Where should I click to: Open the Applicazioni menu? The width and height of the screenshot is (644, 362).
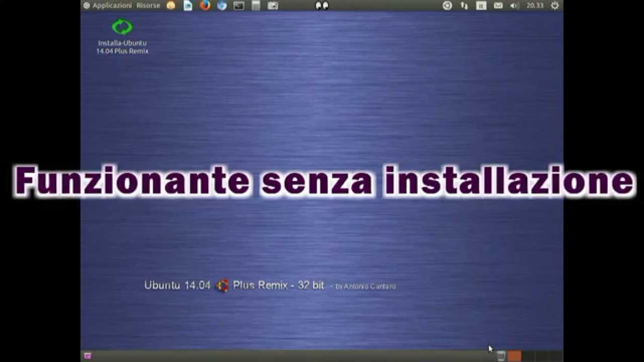point(108,6)
